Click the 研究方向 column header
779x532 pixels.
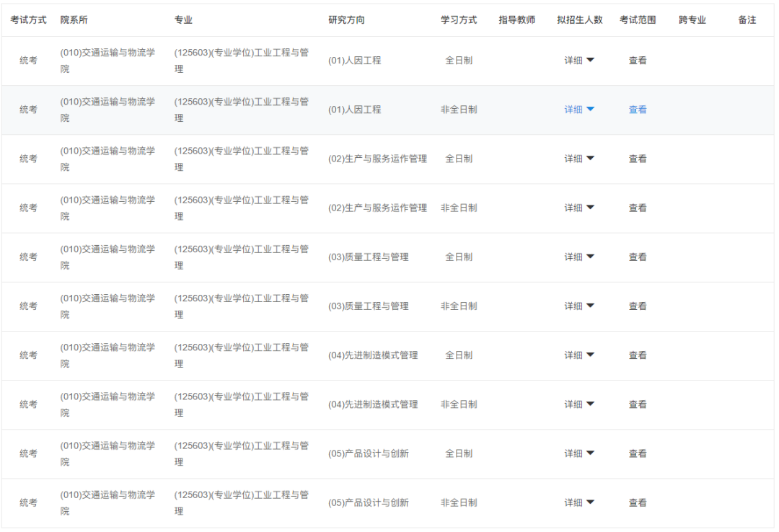click(x=346, y=20)
